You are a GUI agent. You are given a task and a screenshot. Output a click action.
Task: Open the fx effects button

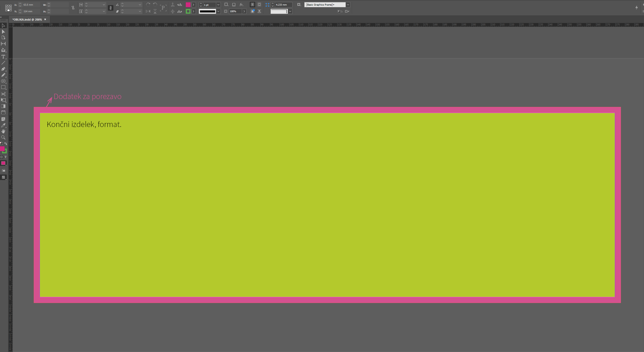point(241,5)
